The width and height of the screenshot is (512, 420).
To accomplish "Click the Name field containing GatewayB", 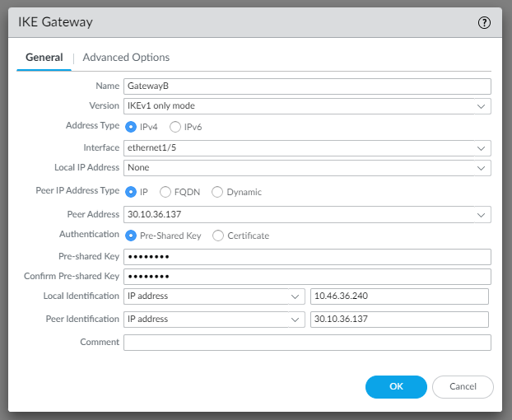I will (x=307, y=86).
